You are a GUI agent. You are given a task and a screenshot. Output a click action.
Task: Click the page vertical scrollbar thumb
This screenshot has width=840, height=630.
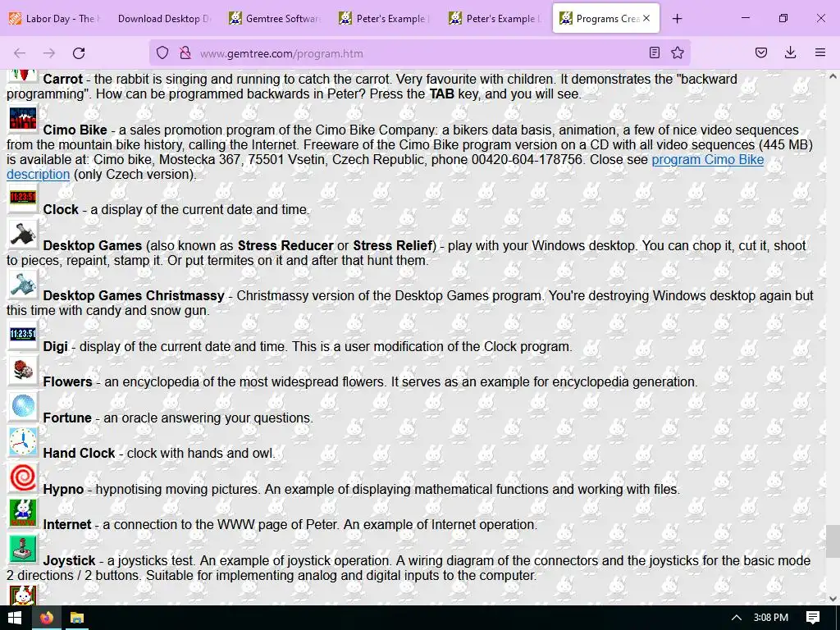(x=833, y=541)
